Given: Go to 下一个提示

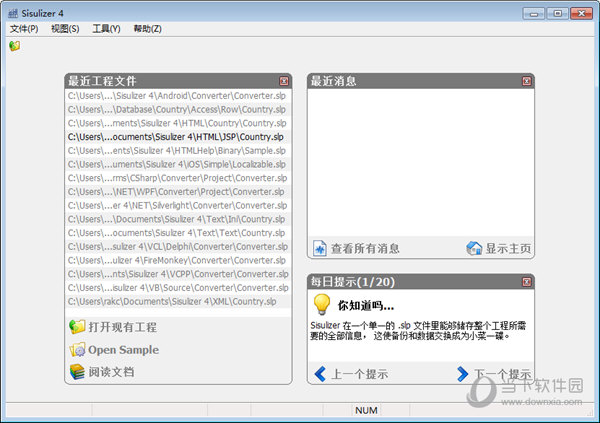Looking at the screenshot, I should coord(503,374).
